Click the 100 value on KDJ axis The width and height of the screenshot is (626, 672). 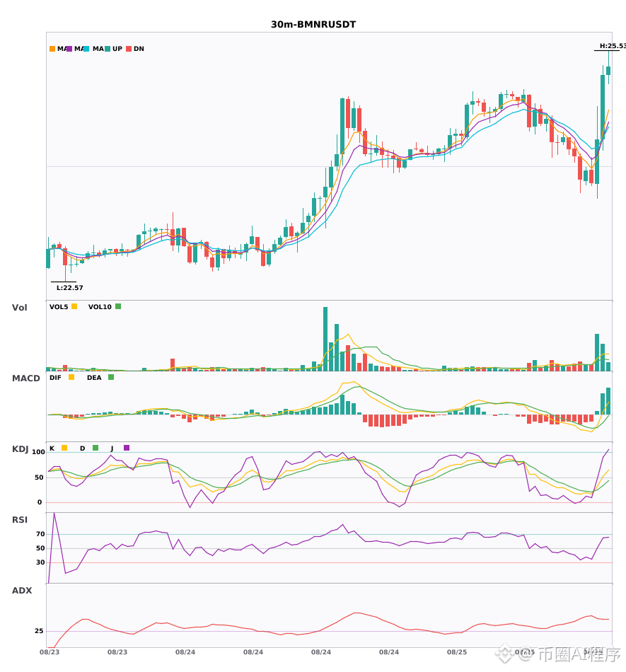(38, 452)
